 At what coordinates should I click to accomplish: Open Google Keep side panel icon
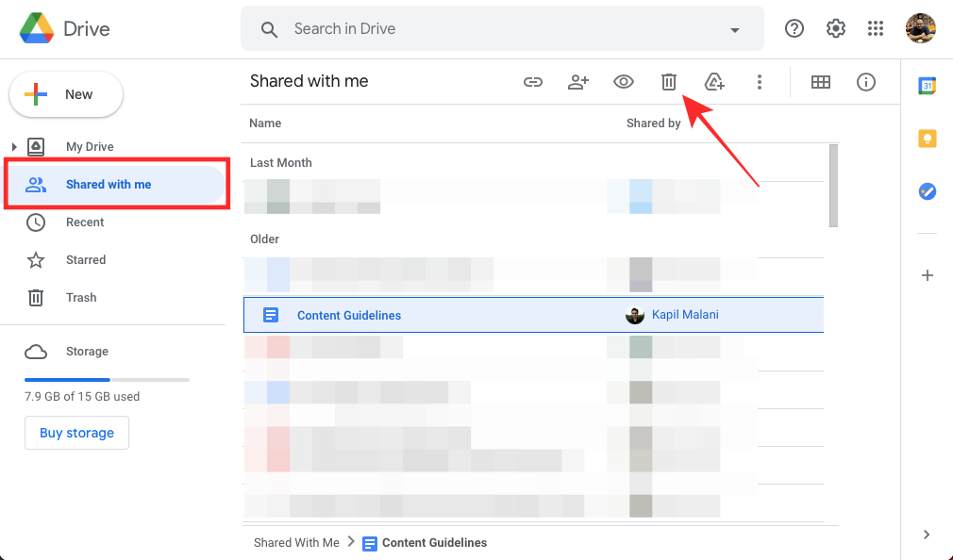click(x=927, y=139)
